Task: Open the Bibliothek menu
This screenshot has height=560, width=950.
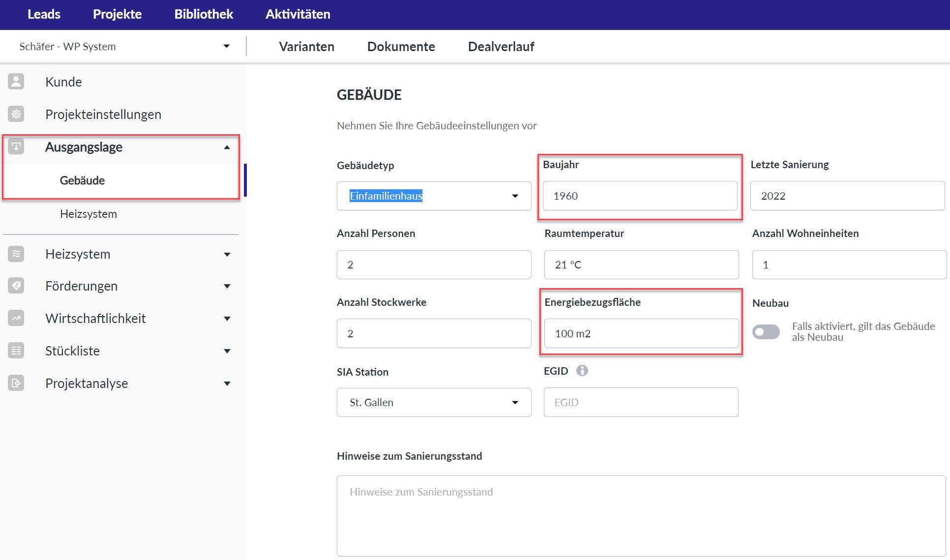Action: 204,14
